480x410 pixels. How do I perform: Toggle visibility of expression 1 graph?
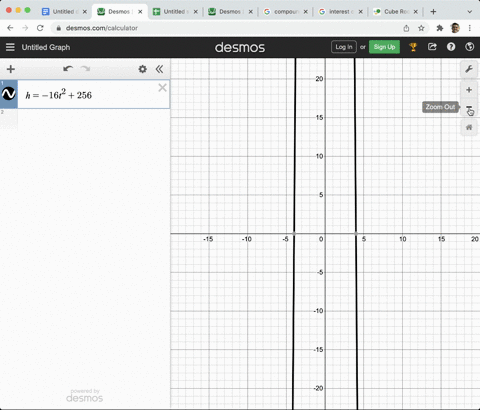8,94
